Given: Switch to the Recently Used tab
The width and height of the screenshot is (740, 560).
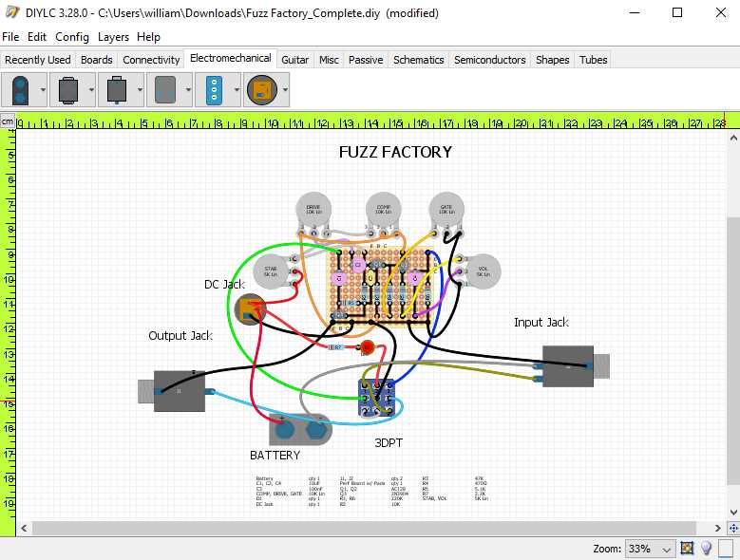Looking at the screenshot, I should click(x=38, y=60).
